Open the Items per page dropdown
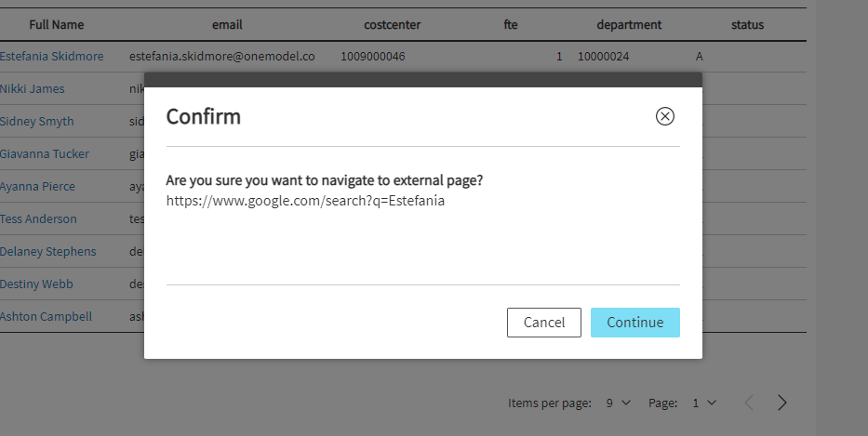 point(617,403)
